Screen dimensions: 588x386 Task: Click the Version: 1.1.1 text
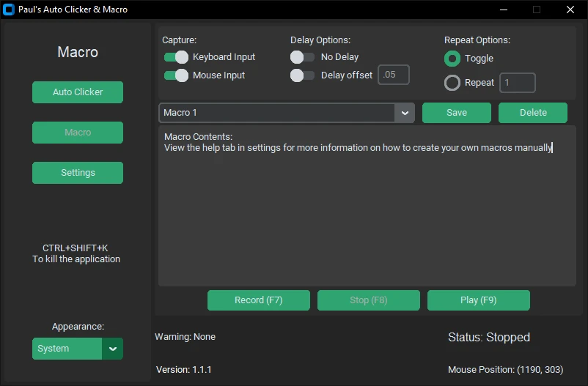click(x=184, y=370)
